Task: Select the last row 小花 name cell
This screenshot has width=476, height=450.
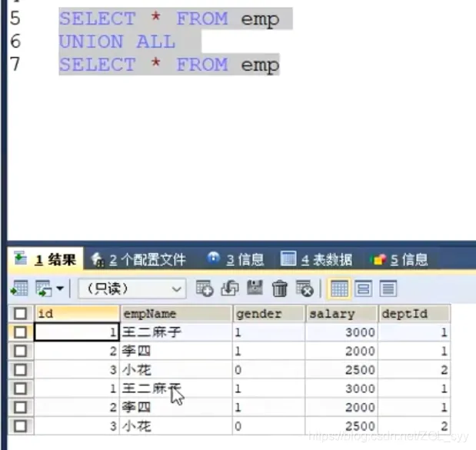Action: pos(176,426)
